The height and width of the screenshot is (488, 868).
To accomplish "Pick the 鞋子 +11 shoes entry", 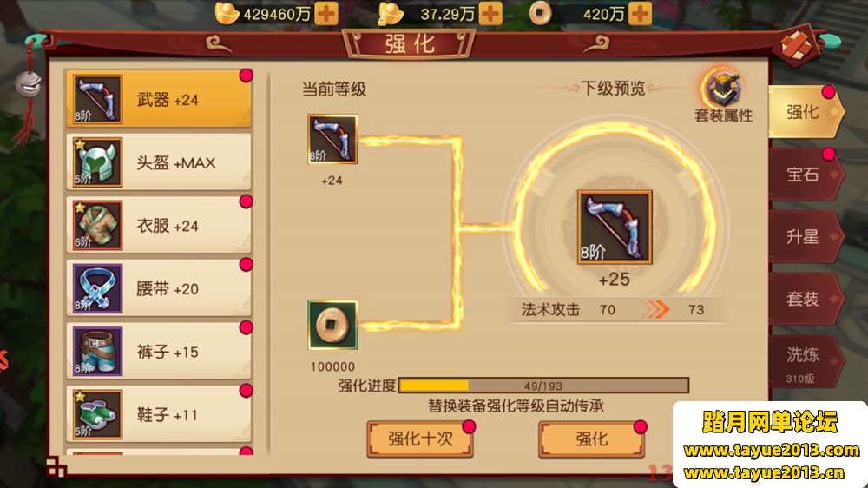I will tap(159, 415).
